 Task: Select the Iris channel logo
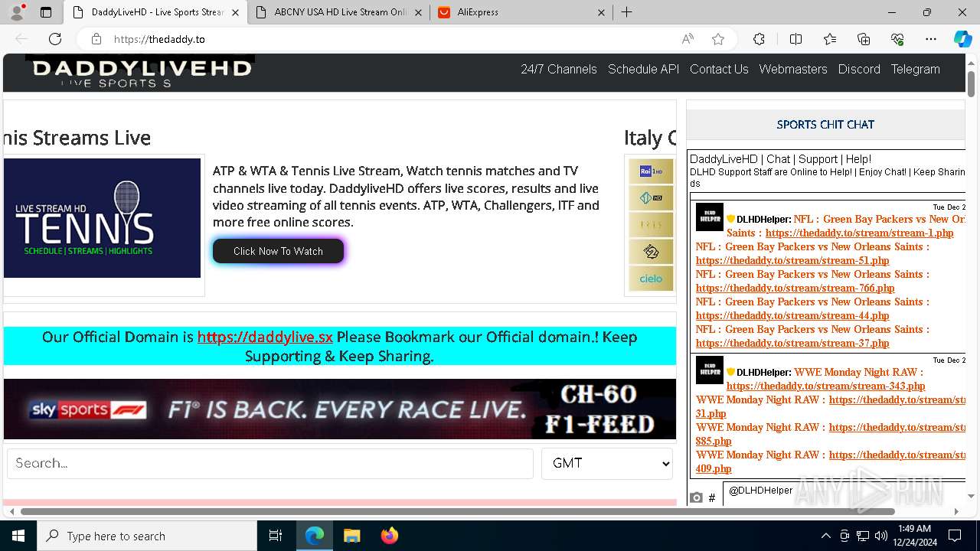[651, 225]
